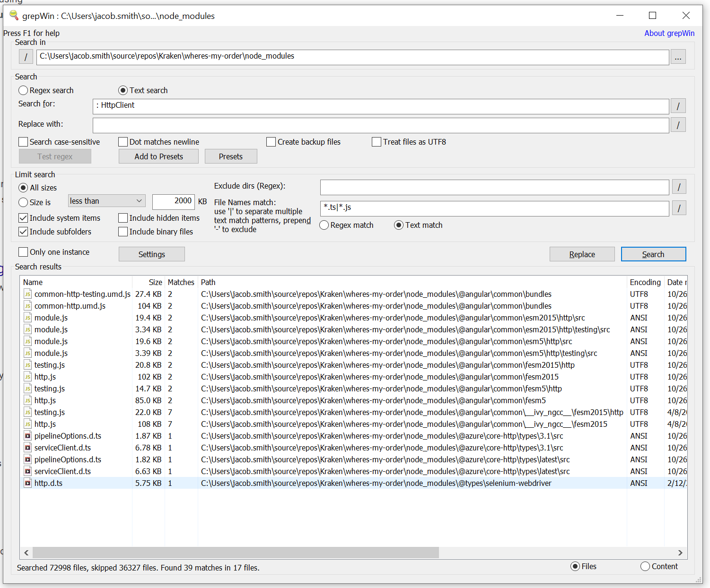Sort results by Path column header
Image resolution: width=710 pixels, height=588 pixels.
tap(412, 282)
